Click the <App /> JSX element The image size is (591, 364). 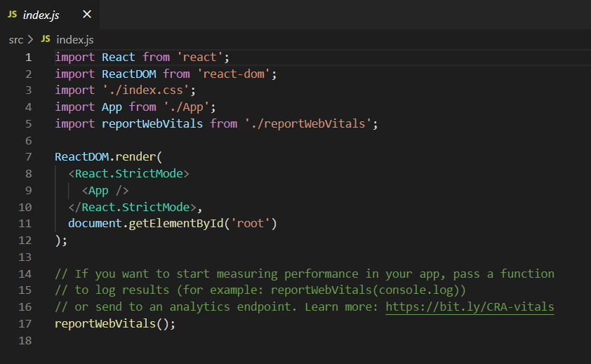[105, 191]
